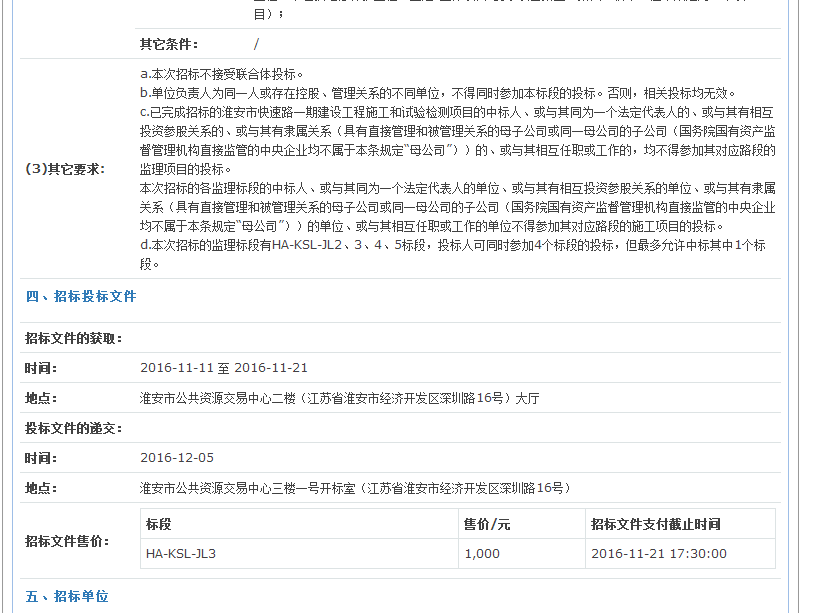Click the (3)其它要求 row label
This screenshot has height=613, width=816.
click(x=64, y=169)
